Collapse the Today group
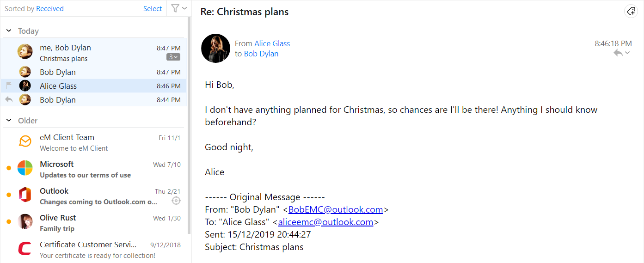 pos(9,31)
